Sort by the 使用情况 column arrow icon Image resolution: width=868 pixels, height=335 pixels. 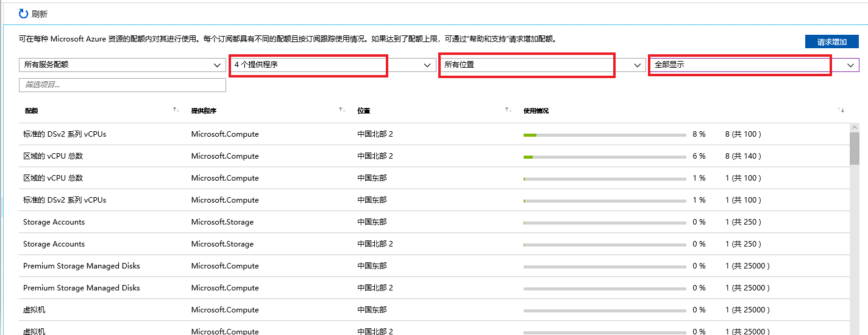pos(841,110)
